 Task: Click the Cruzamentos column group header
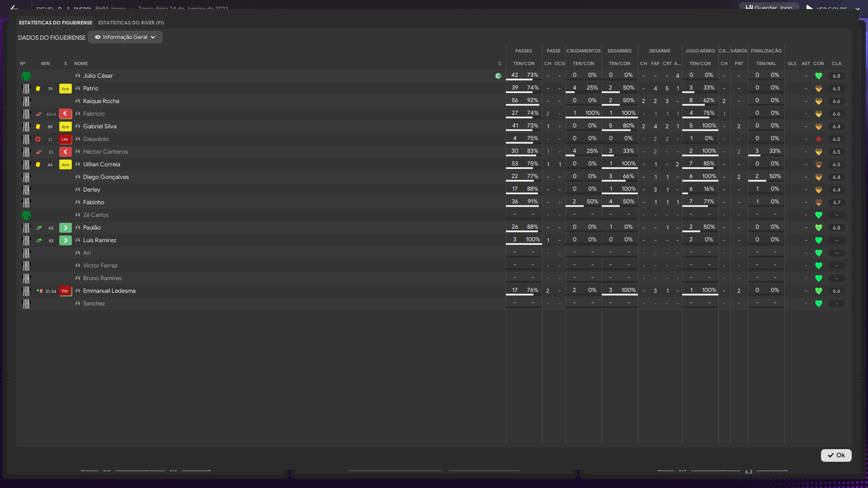click(583, 51)
